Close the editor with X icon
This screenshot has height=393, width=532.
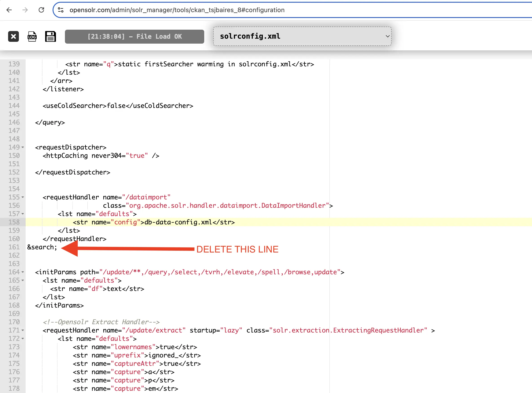pyautogui.click(x=13, y=36)
